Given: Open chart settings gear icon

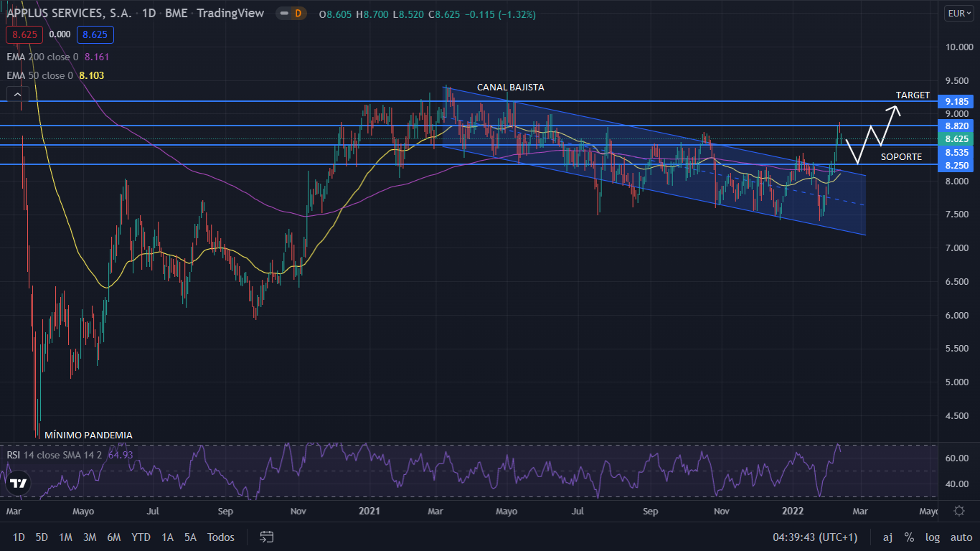Looking at the screenshot, I should (x=958, y=511).
